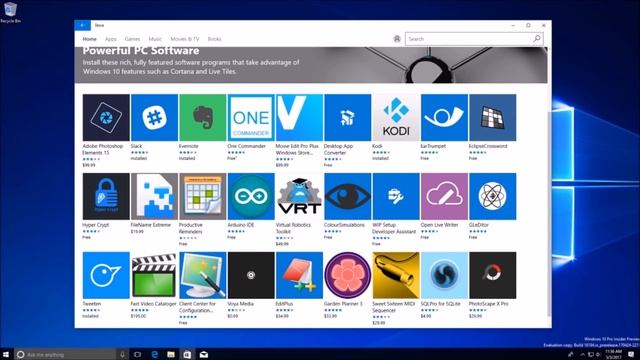
Task: Open the Open Live Writer tile
Action: point(444,196)
